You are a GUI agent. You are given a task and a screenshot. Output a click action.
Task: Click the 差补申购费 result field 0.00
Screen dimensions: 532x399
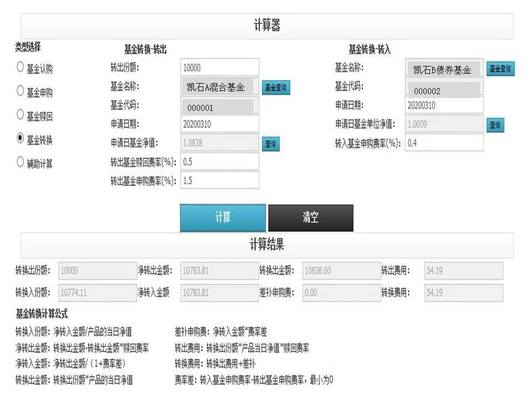tap(342, 293)
